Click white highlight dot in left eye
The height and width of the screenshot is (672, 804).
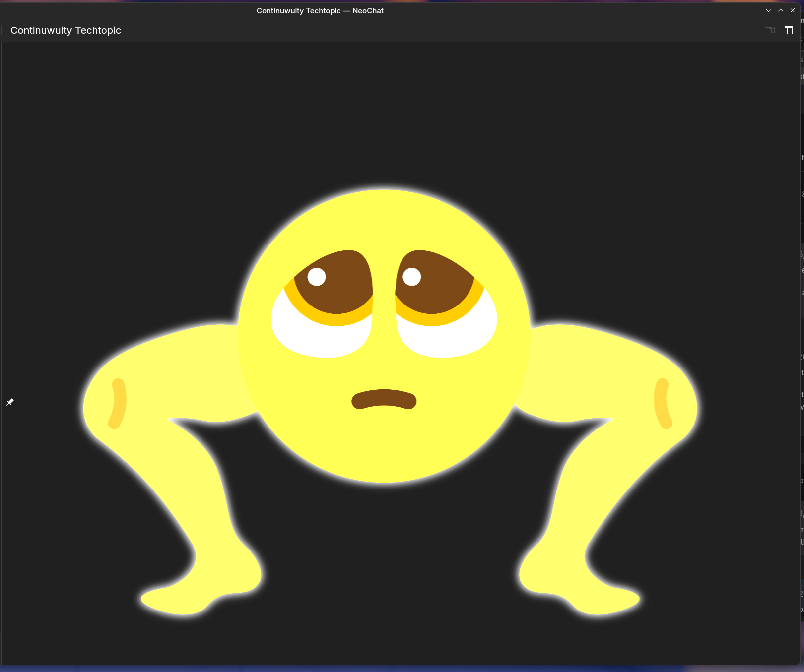(x=317, y=277)
